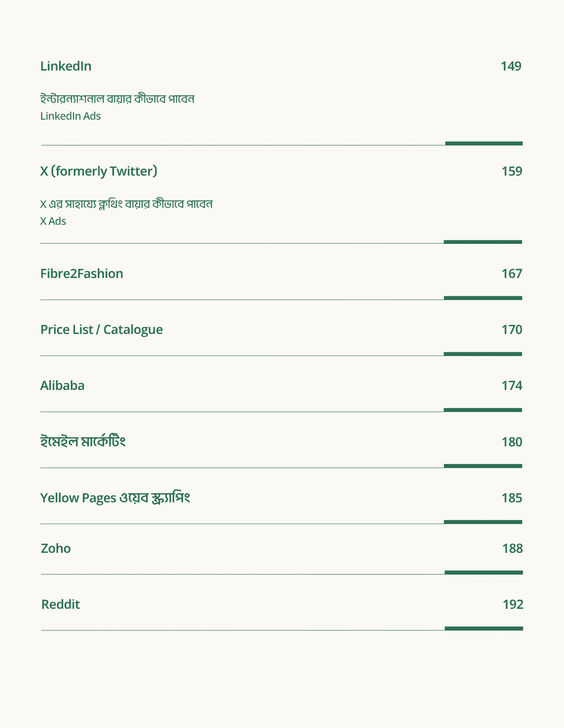564x728 pixels.
Task: Click page number 192
Action: coord(513,604)
